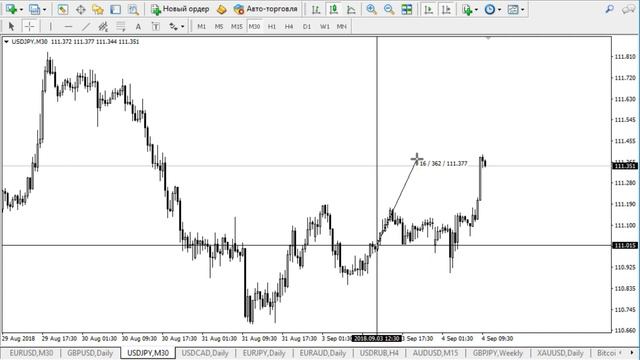Click the 2018.09.03 12:30 date label
Viewport: 640px width, 360px height.
(x=377, y=339)
